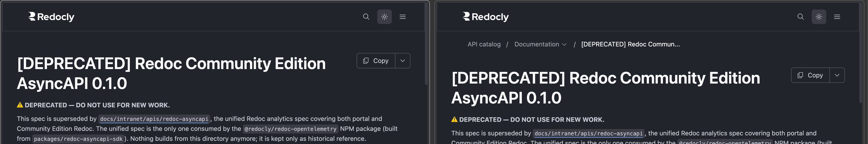Click the Redocly logo in left window
The height and width of the screenshot is (144, 868).
tap(51, 17)
